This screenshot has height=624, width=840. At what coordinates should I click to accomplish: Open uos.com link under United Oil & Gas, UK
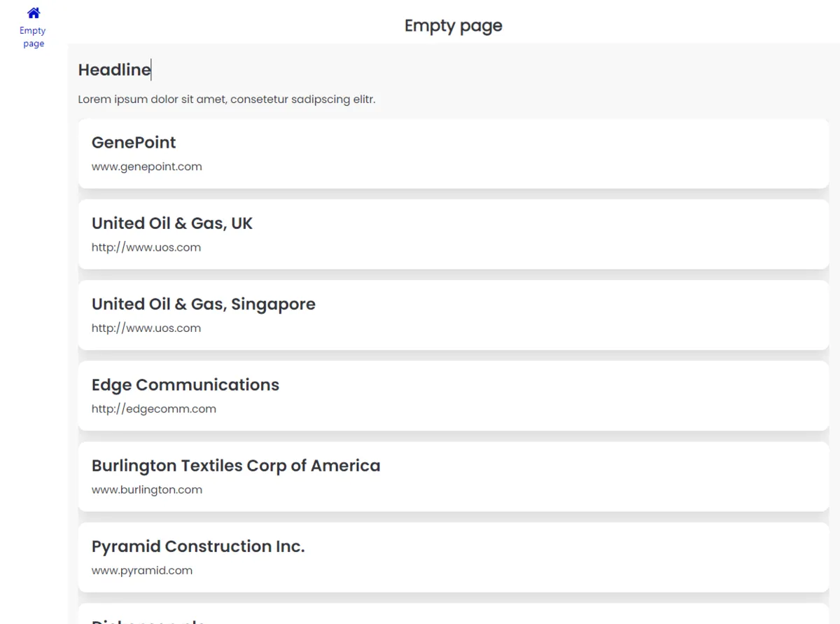coord(146,247)
